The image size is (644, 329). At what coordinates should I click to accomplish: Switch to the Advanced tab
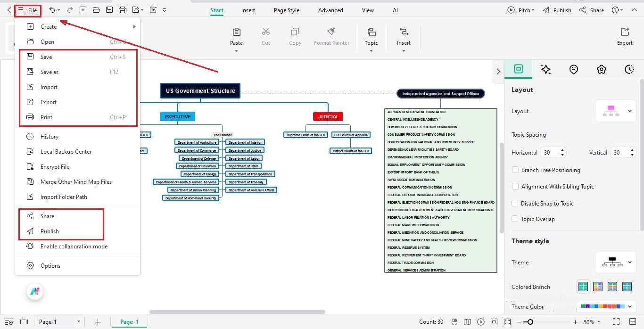(330, 10)
